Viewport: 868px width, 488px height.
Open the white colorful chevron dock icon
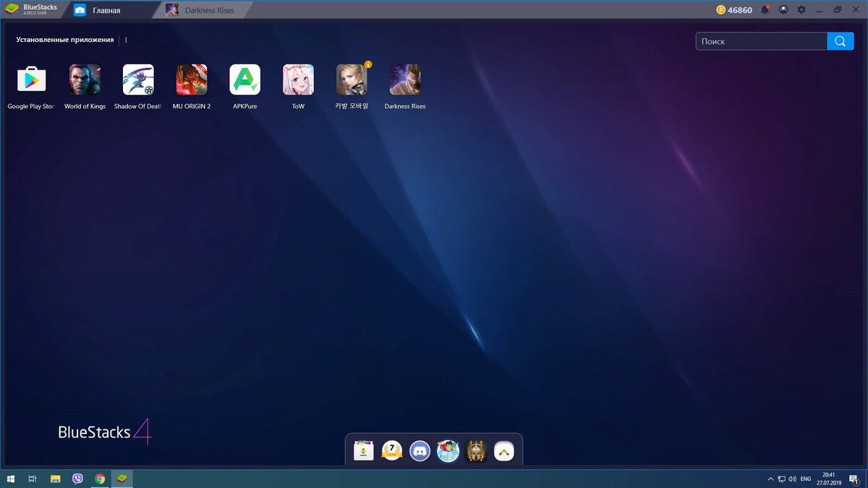click(504, 451)
